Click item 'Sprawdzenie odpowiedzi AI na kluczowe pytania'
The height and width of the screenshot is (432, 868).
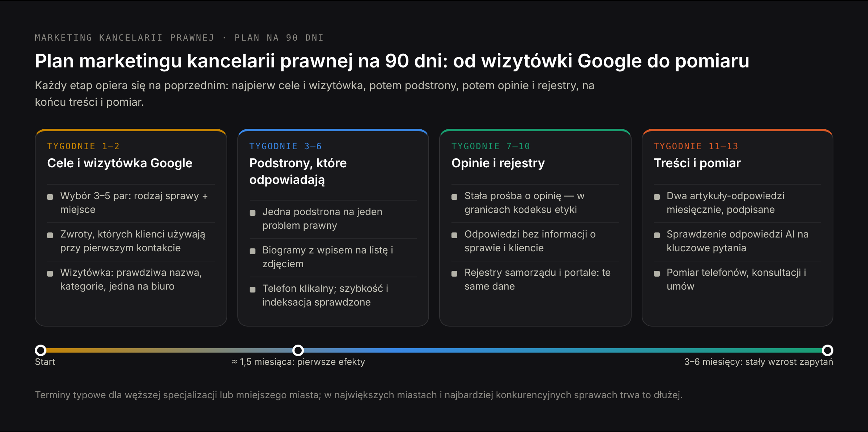[737, 241]
